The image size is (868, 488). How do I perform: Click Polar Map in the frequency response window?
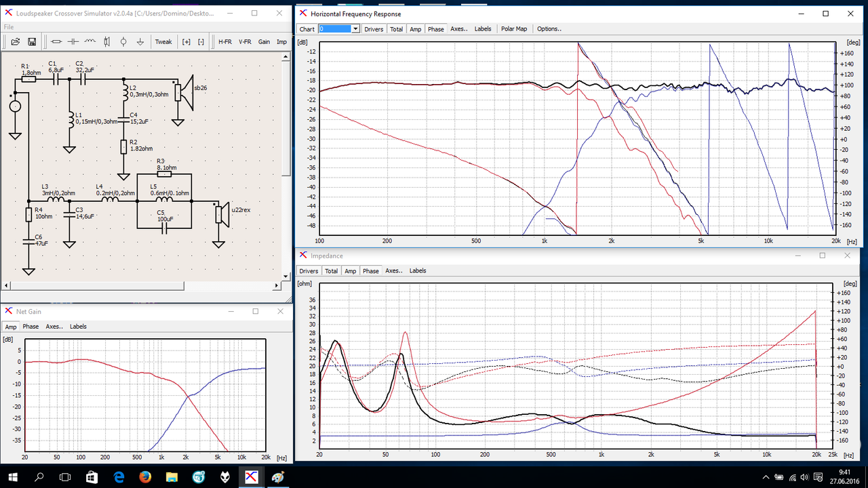[514, 29]
